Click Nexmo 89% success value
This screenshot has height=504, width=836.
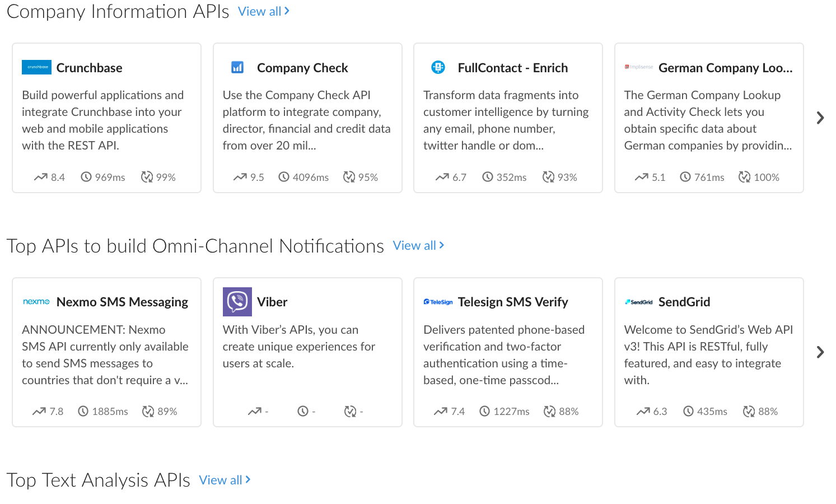[x=167, y=412]
